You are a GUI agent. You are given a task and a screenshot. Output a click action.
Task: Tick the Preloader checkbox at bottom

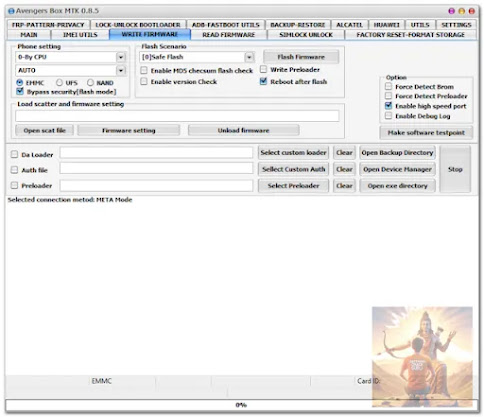[14, 185]
